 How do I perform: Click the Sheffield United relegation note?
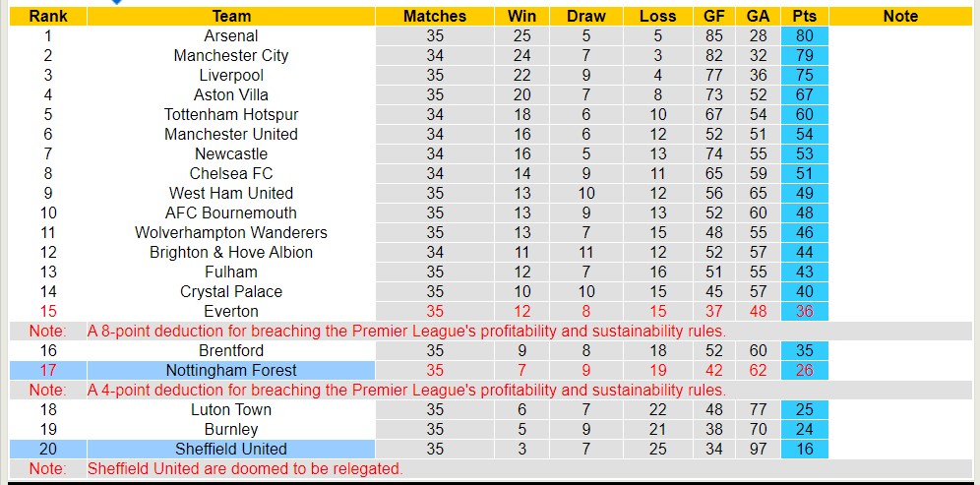tap(245, 468)
